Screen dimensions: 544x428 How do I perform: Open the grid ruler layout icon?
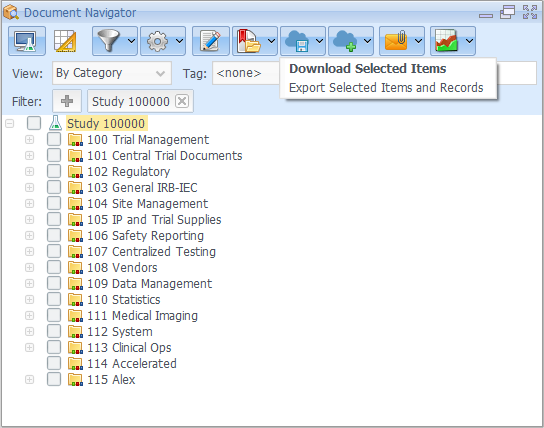(65, 41)
